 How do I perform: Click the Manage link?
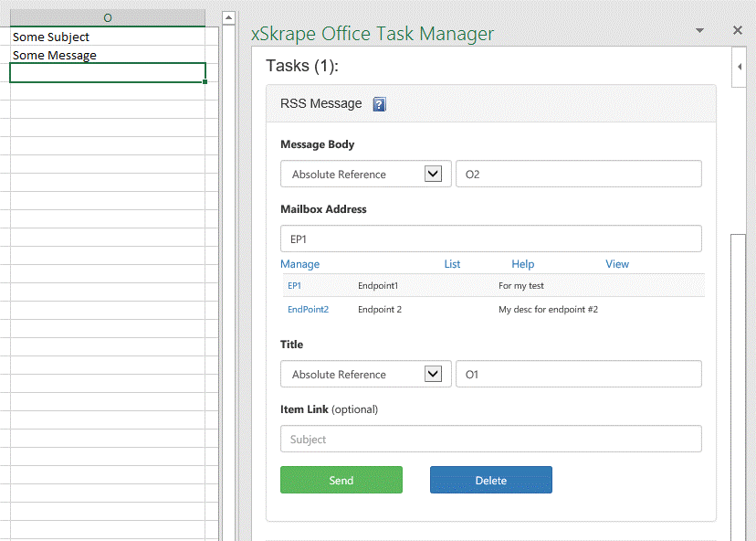[x=299, y=264]
